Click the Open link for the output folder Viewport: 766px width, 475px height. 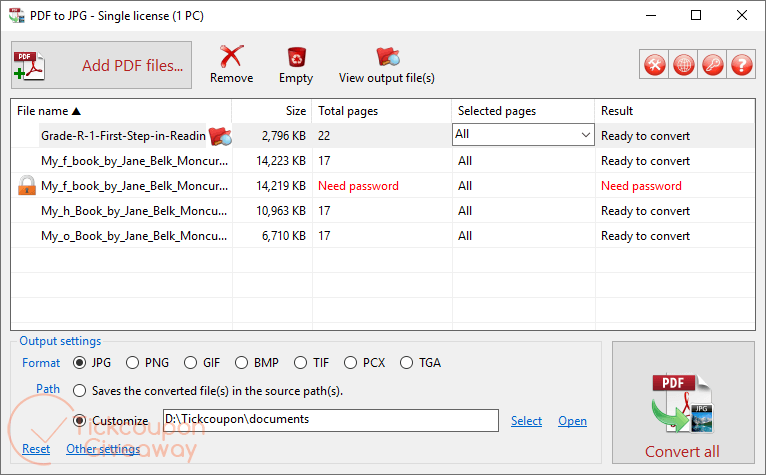[572, 421]
